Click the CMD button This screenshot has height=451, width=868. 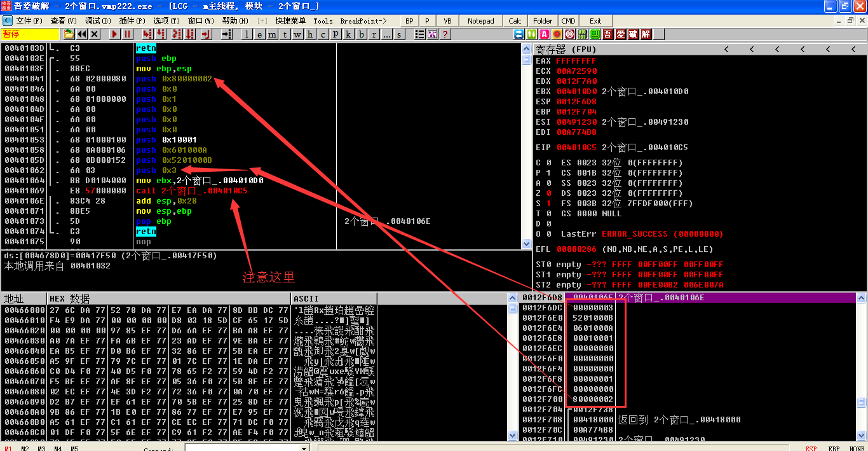(568, 21)
